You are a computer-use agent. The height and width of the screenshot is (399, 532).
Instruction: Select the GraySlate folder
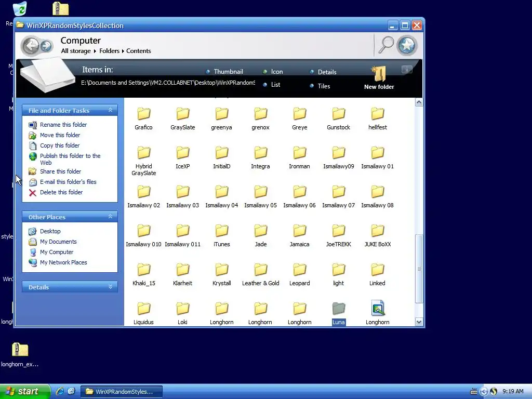click(182, 119)
